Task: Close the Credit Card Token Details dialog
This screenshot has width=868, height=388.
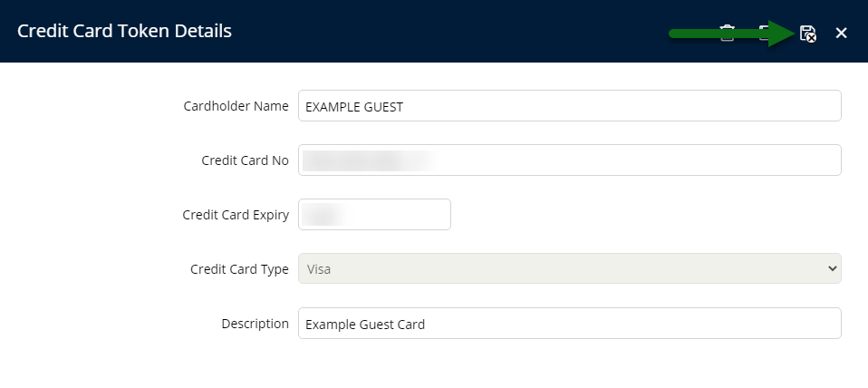Action: (x=842, y=34)
